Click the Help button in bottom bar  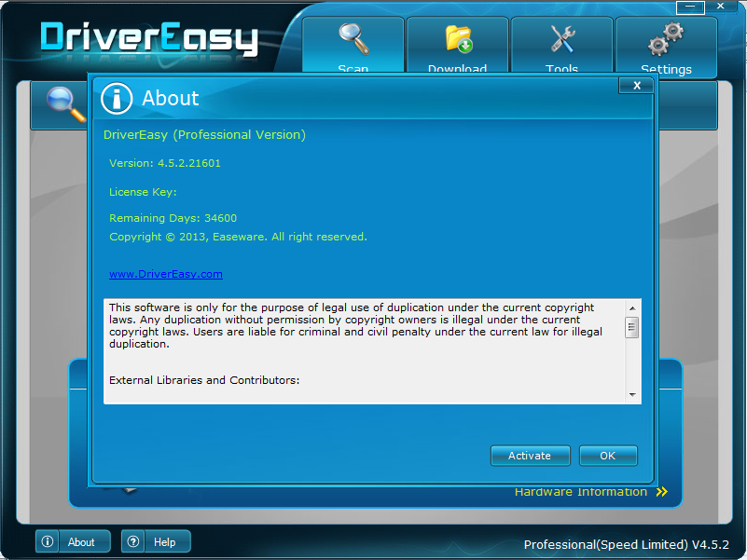[x=156, y=541]
